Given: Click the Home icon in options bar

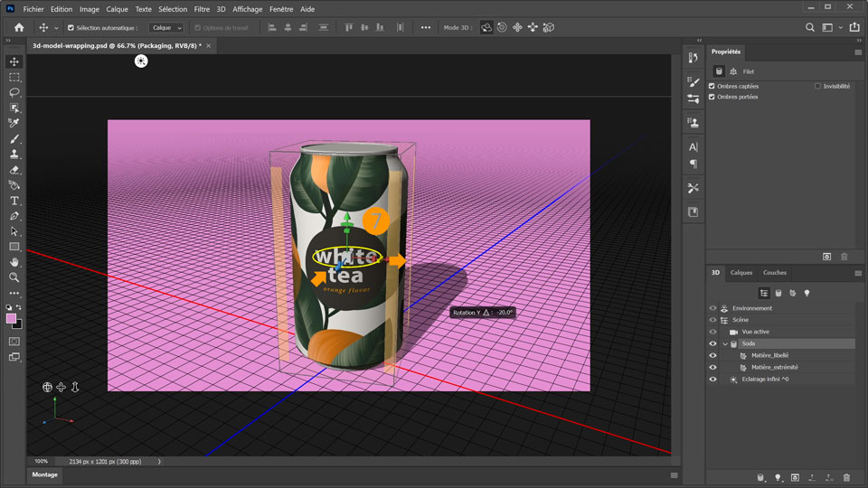Looking at the screenshot, I should 19,28.
